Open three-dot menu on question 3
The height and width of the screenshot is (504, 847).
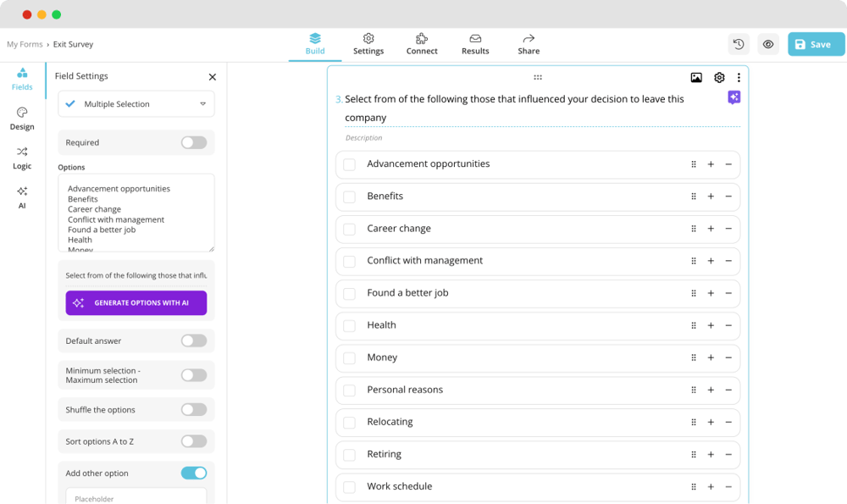(739, 78)
